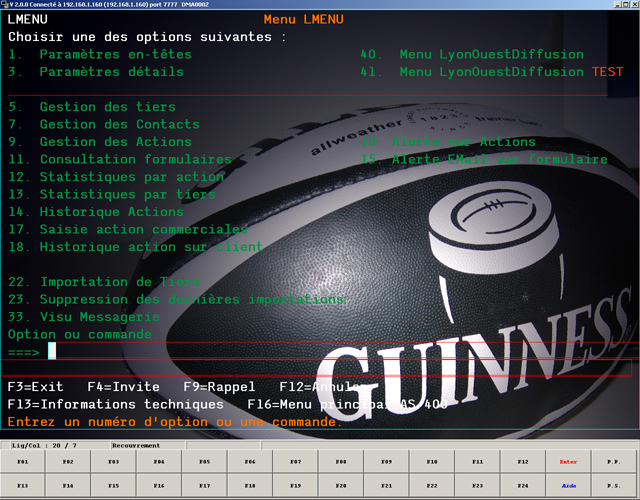Click the blue Aide button
This screenshot has width=640, height=500.
[569, 486]
